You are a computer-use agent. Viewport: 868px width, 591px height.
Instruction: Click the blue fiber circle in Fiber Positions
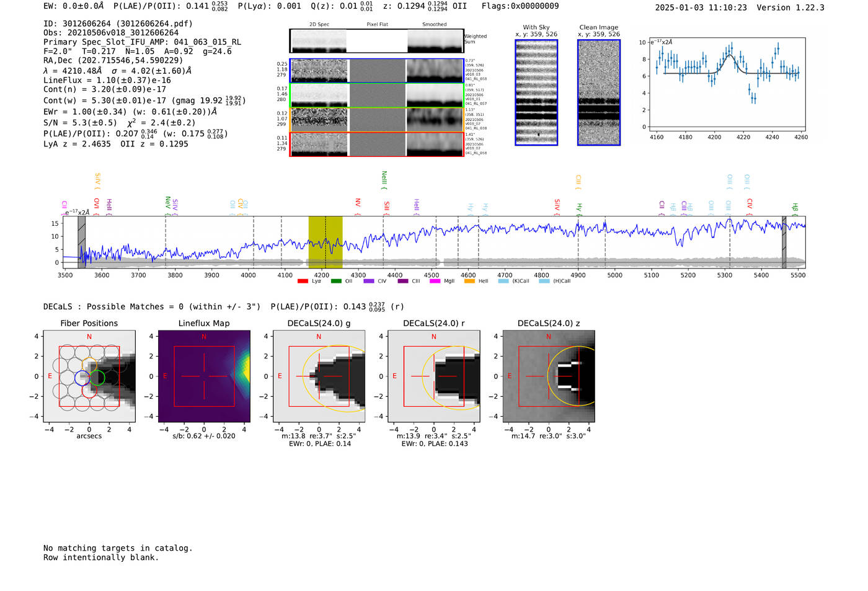[82, 377]
